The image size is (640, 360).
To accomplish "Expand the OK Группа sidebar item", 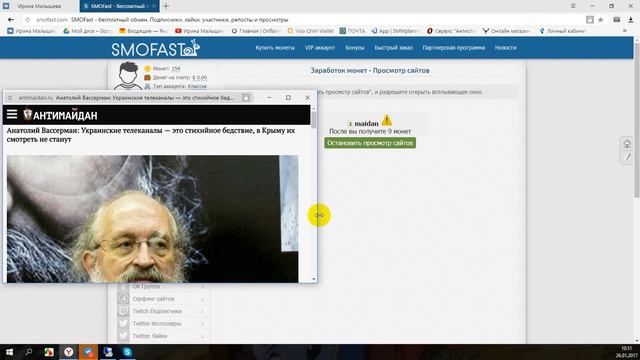I will pyautogui.click(x=164, y=287).
